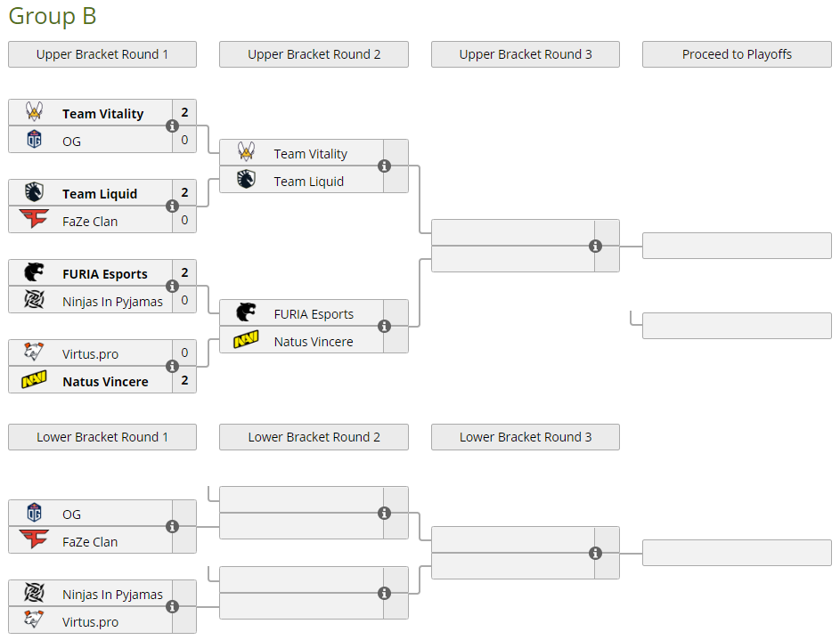Open info for lower bracket OG vs FaZe Clan
Screen dimensions: 840x640
(173, 527)
